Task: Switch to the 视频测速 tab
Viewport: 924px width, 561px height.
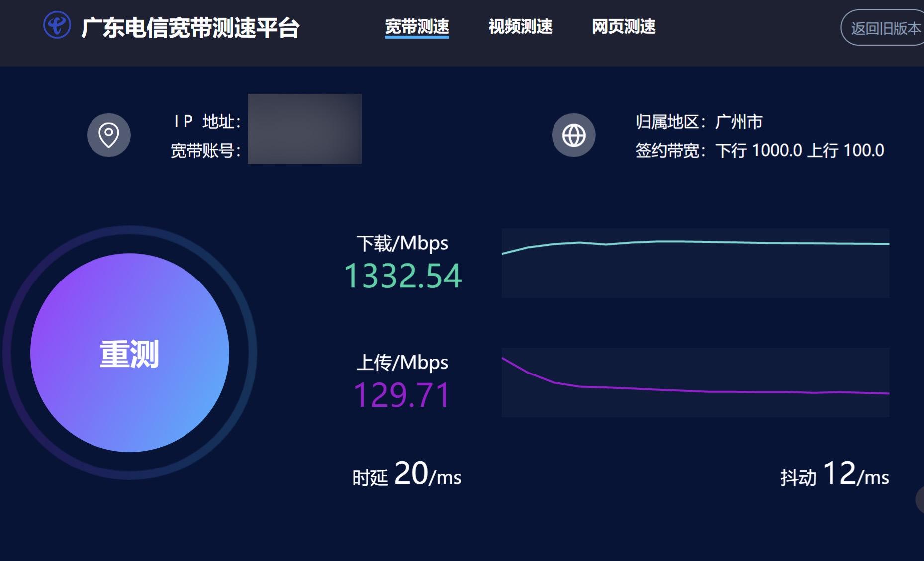Action: [x=520, y=27]
